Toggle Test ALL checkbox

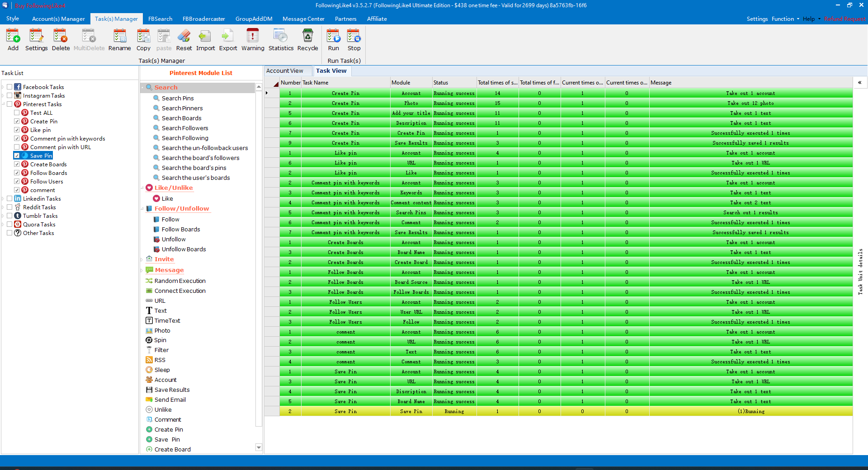(x=17, y=113)
